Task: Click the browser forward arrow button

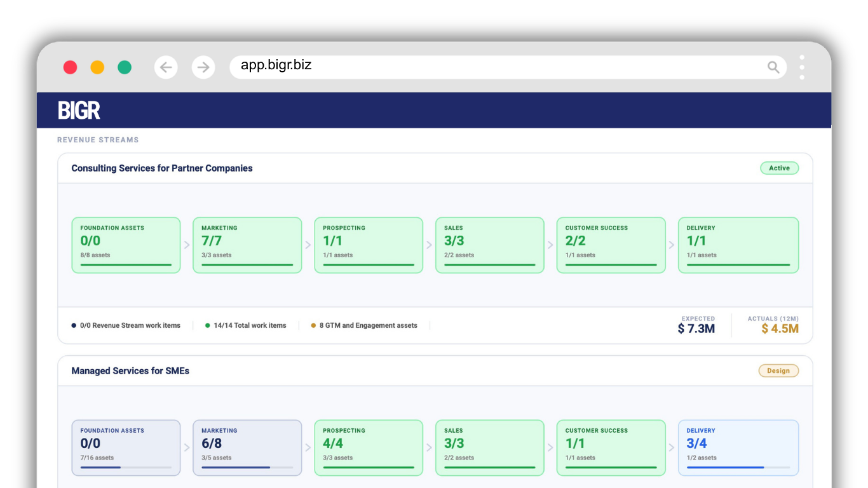Action: pos(203,67)
